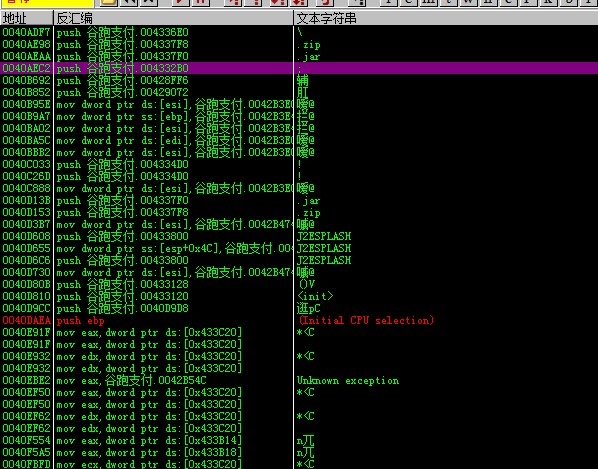Select the red Initial CPU selection row
Image resolution: width=598 pixels, height=469 pixels.
299,320
